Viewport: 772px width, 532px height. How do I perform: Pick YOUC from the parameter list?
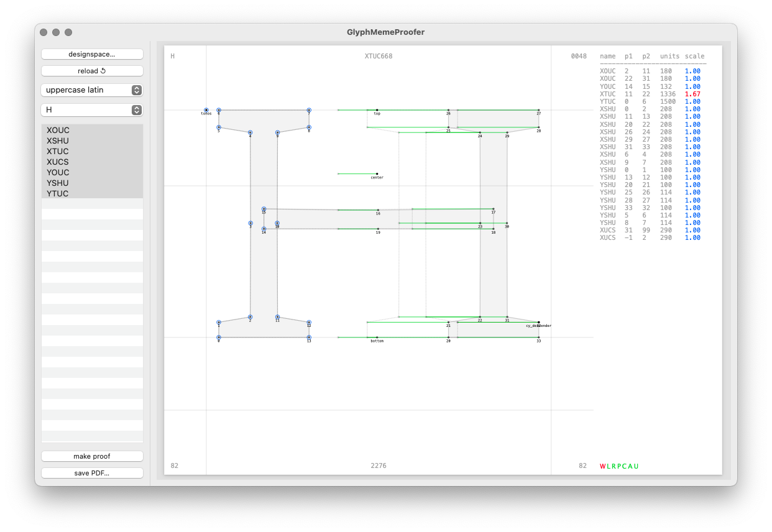(58, 173)
